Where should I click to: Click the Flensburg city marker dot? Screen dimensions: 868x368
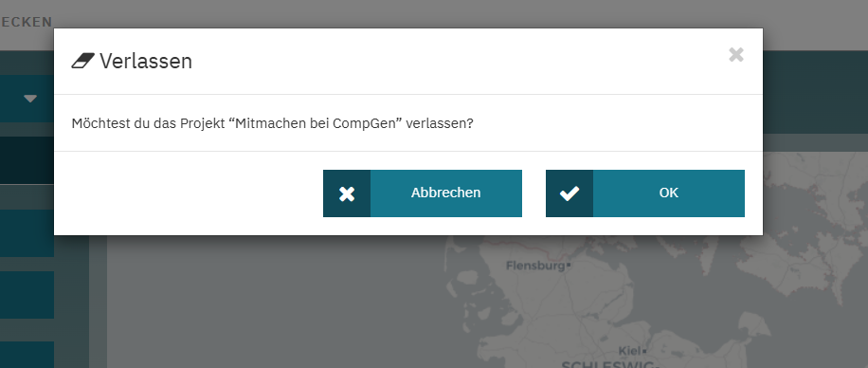568,266
